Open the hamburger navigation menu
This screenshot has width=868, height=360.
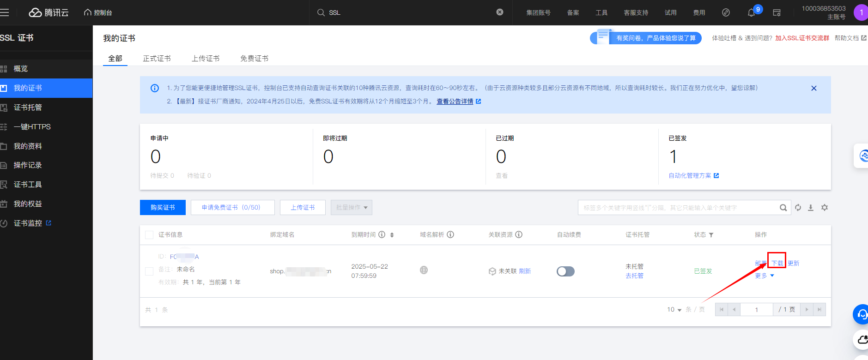(5, 12)
